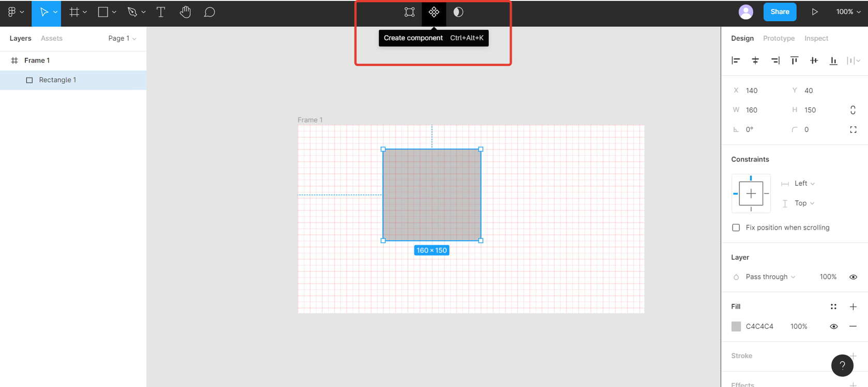
Task: Open the Pass through blend mode dropdown
Action: tap(770, 277)
